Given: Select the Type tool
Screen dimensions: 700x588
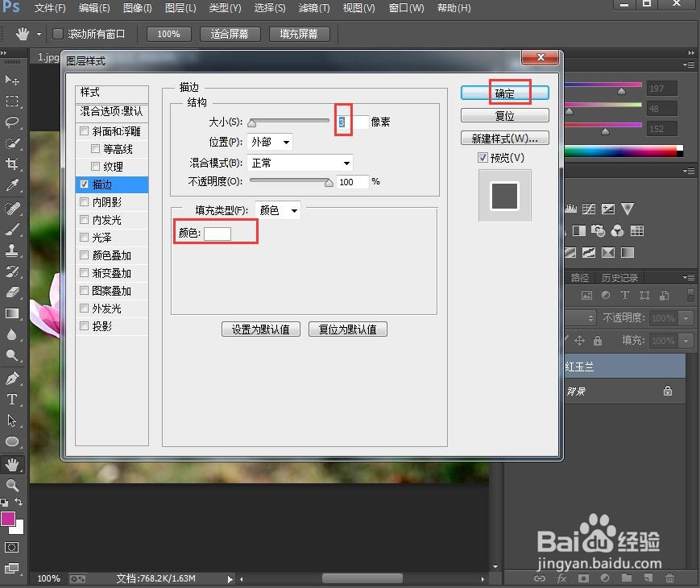Looking at the screenshot, I should (x=12, y=400).
